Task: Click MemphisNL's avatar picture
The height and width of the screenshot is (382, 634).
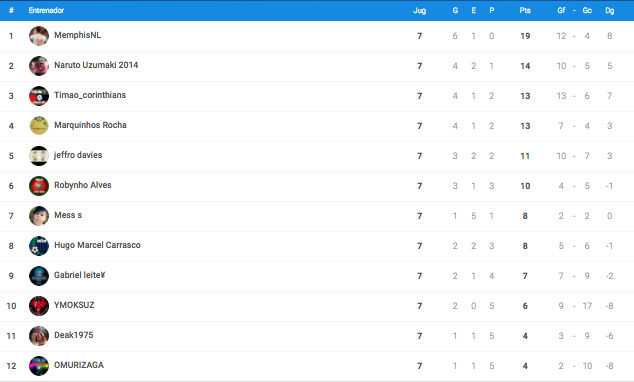Action: pyautogui.click(x=39, y=36)
